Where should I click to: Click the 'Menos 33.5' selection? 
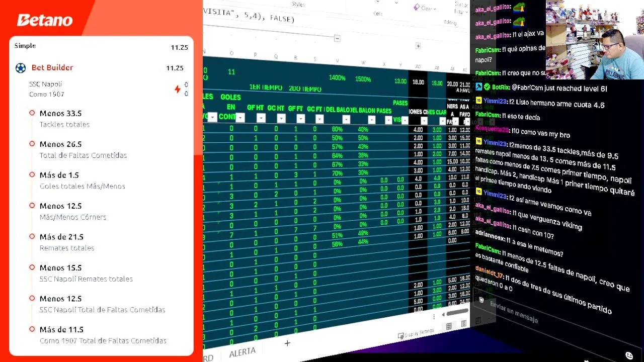(60, 114)
